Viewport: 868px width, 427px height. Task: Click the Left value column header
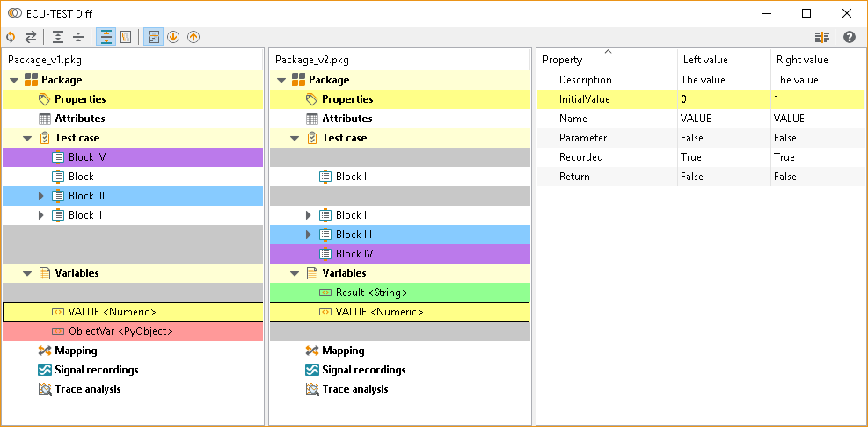point(724,60)
